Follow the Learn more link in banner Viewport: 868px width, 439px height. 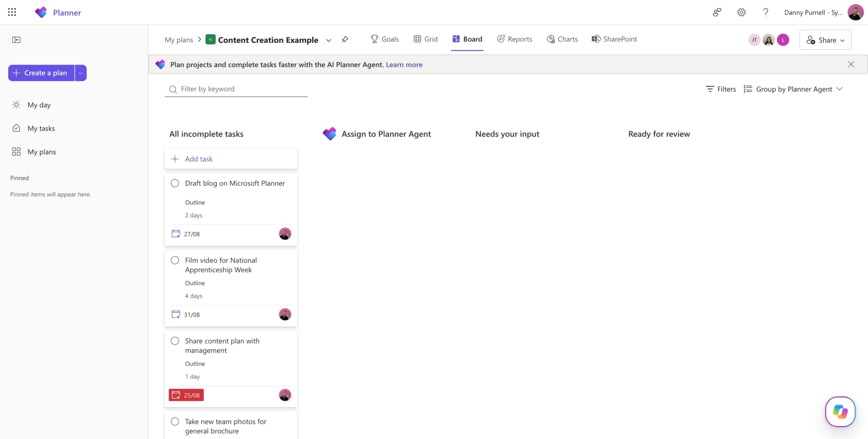[404, 64]
